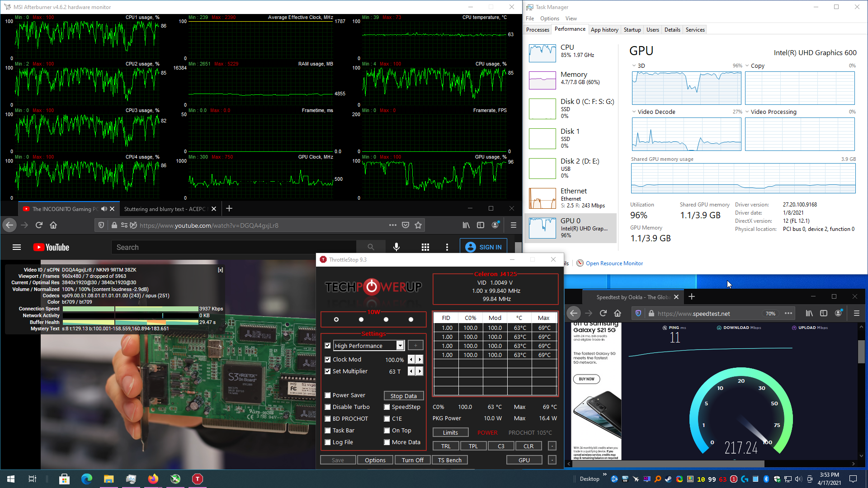Viewport: 868px width, 488px height.
Task: Click Stop Data in ThrottleStop
Action: pyautogui.click(x=404, y=396)
